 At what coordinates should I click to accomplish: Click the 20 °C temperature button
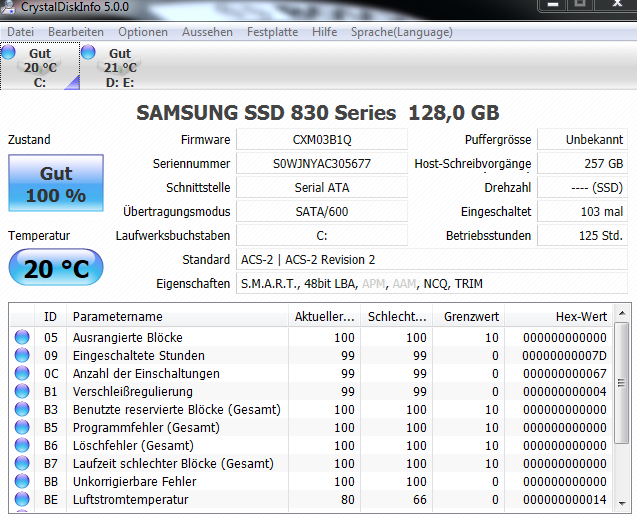point(56,268)
